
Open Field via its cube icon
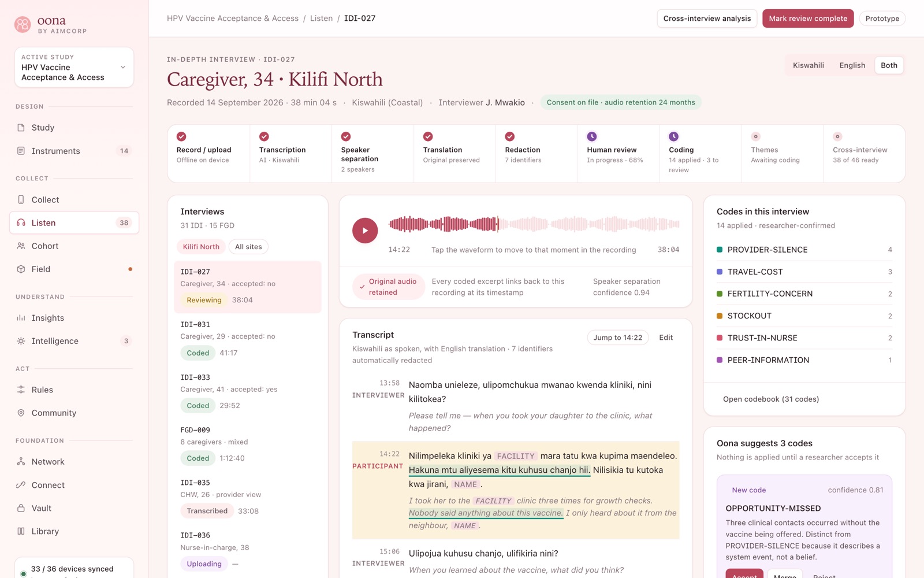coord(21,269)
